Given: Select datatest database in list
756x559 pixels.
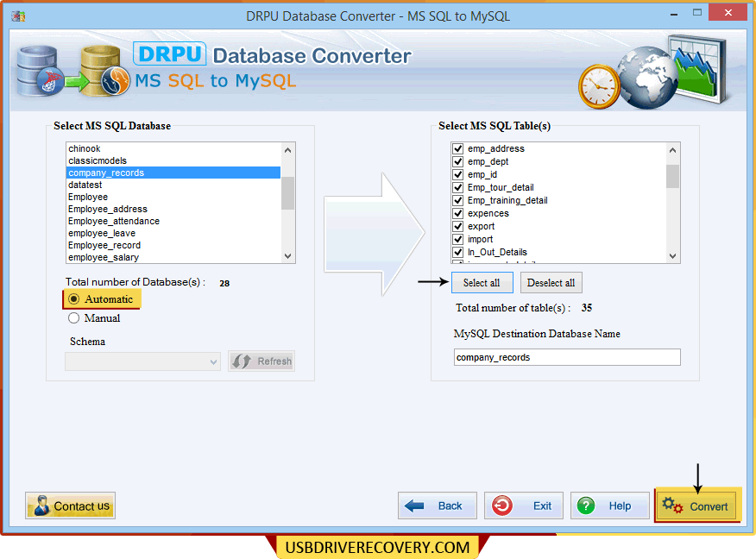Looking at the screenshot, I should click(x=173, y=185).
